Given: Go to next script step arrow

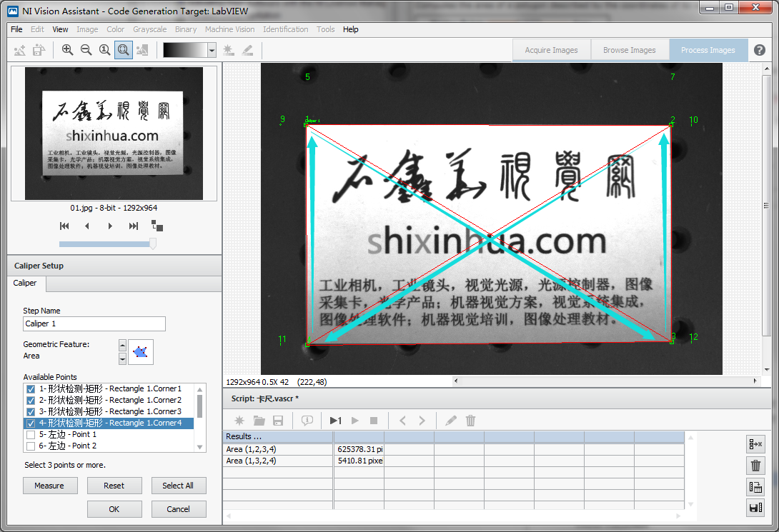Looking at the screenshot, I should (x=422, y=421).
